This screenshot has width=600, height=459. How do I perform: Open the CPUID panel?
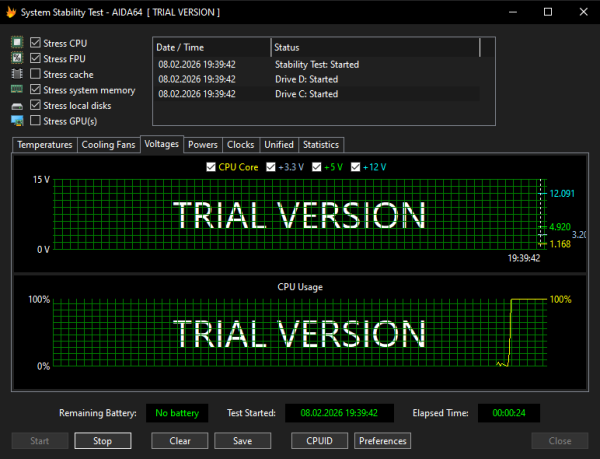coord(320,441)
